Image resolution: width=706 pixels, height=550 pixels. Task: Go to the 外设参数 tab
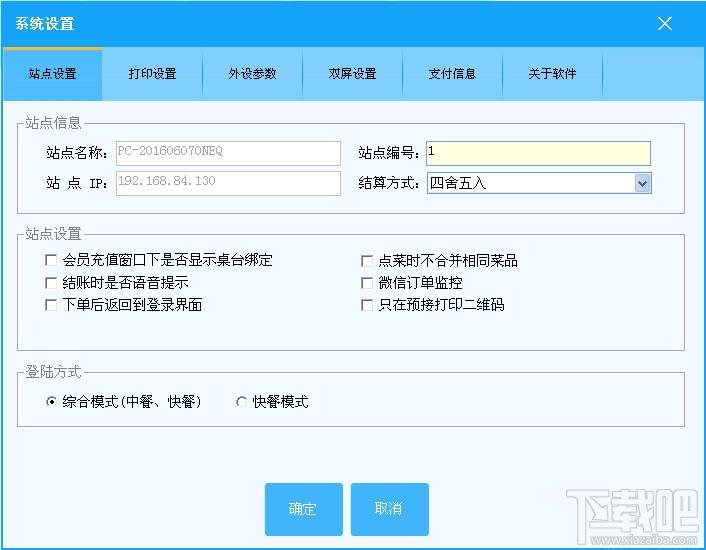pyautogui.click(x=252, y=74)
